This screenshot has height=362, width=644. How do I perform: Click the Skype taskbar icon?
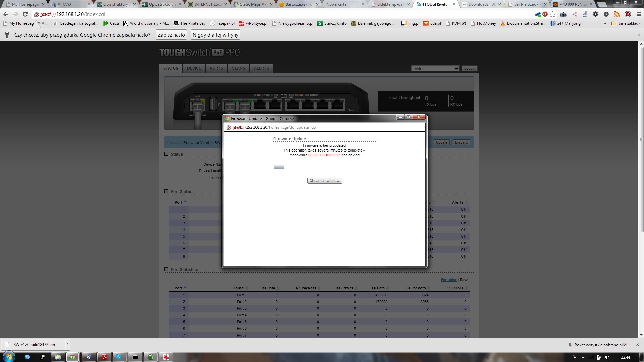pos(118,357)
